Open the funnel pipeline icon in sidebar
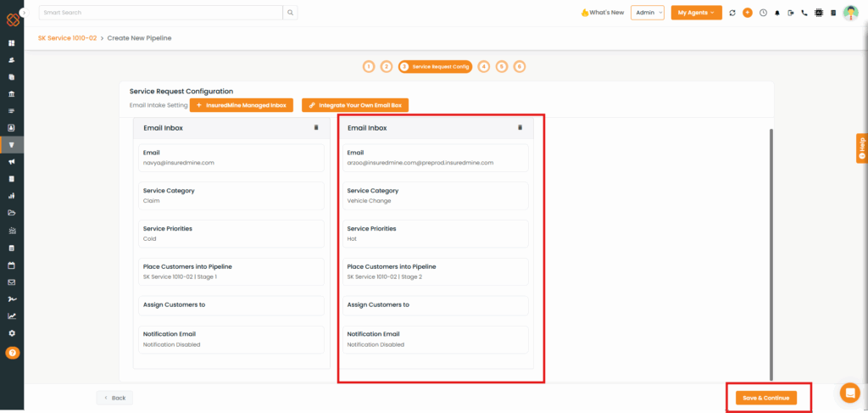Image resolution: width=868 pixels, height=413 pixels. coord(12,144)
